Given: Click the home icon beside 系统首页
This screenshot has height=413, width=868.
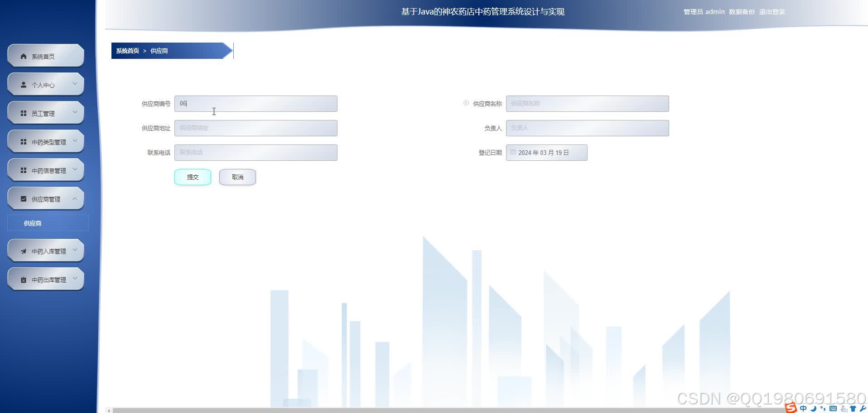Looking at the screenshot, I should click(24, 56).
